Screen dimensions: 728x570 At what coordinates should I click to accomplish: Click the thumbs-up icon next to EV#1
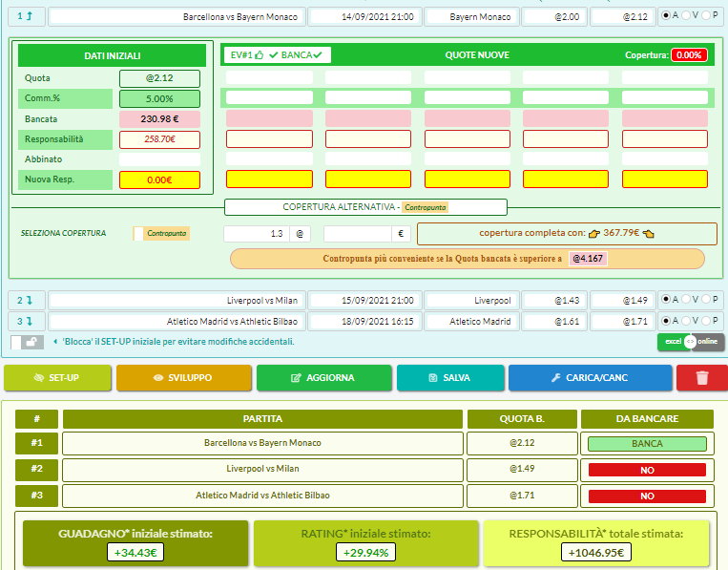tap(260, 54)
